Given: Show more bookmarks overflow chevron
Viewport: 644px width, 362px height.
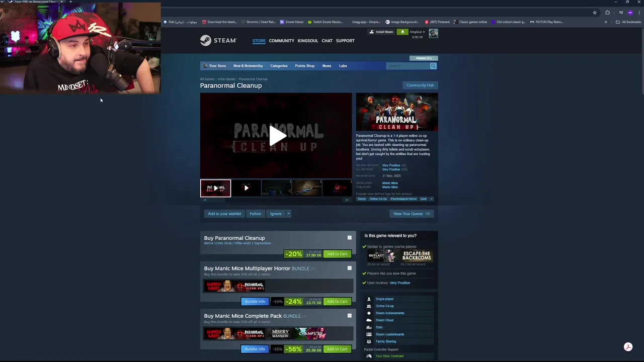Looking at the screenshot, I should (x=606, y=22).
